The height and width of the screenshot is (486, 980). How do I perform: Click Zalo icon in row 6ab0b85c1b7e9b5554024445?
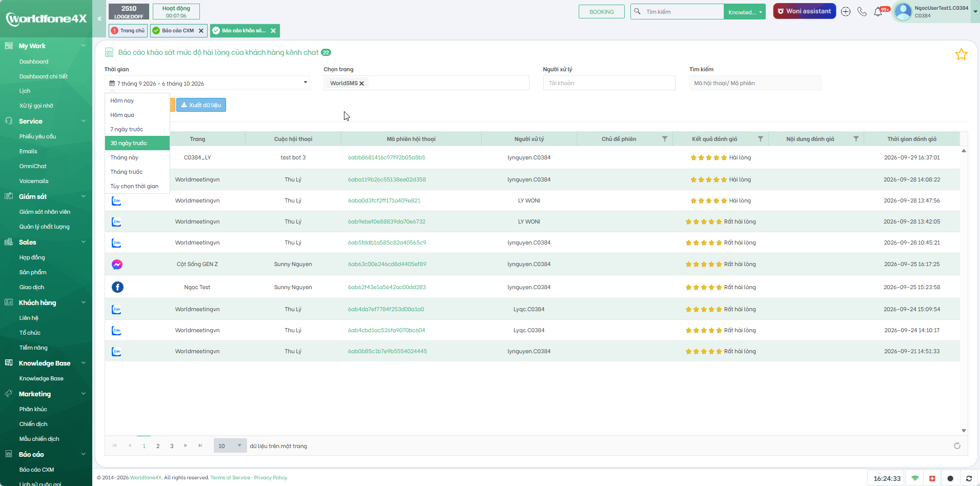pyautogui.click(x=116, y=352)
